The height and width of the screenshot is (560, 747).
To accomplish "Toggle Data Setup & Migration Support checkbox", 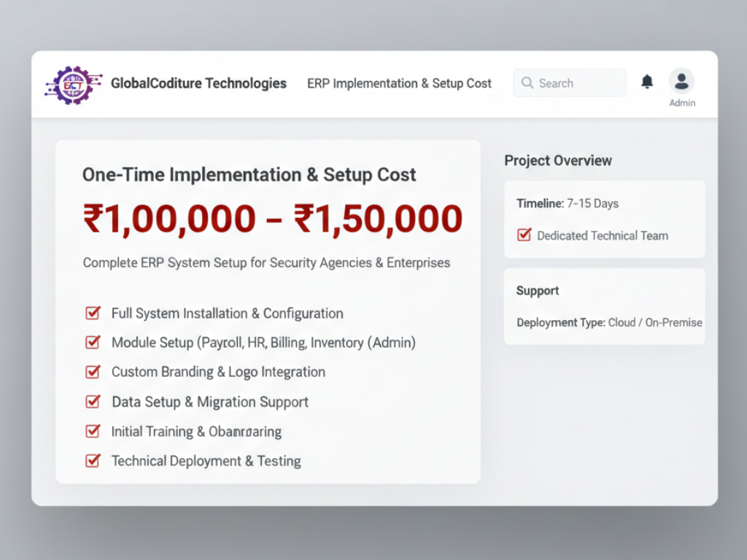I will (x=93, y=401).
